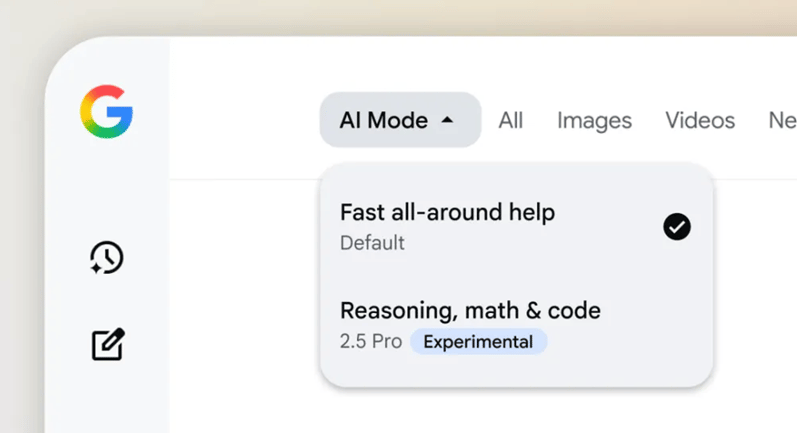Image resolution: width=799 pixels, height=433 pixels.
Task: Switch to the All tab
Action: click(511, 121)
